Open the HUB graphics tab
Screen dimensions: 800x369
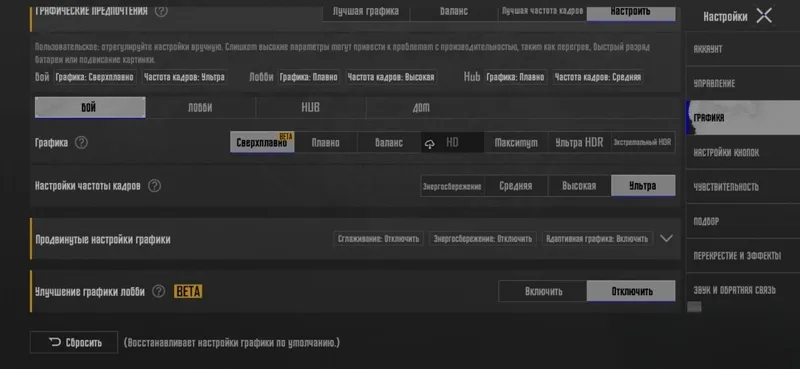311,108
